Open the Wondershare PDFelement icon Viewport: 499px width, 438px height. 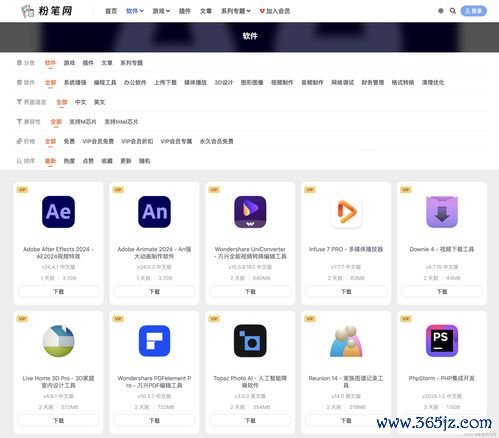pyautogui.click(x=154, y=341)
